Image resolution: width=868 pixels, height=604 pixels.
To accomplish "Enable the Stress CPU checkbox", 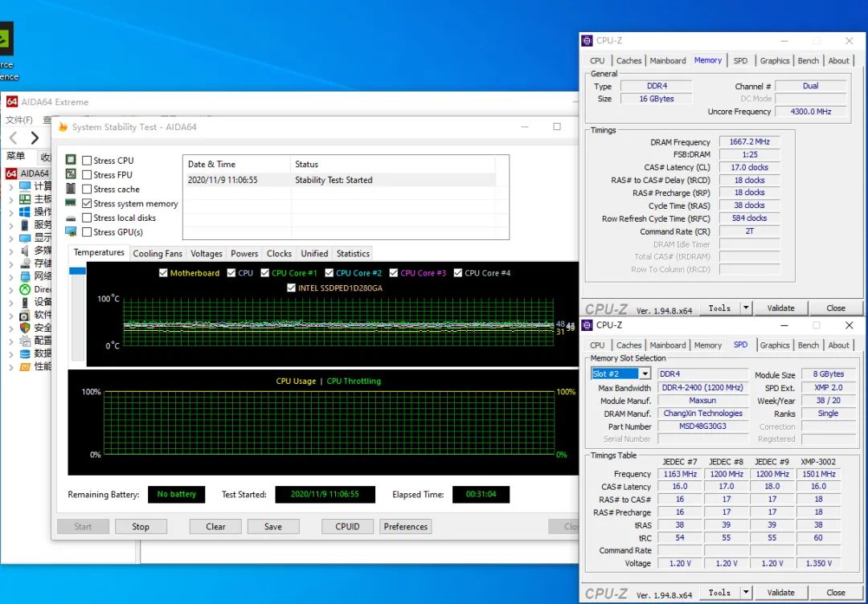I will click(x=87, y=161).
